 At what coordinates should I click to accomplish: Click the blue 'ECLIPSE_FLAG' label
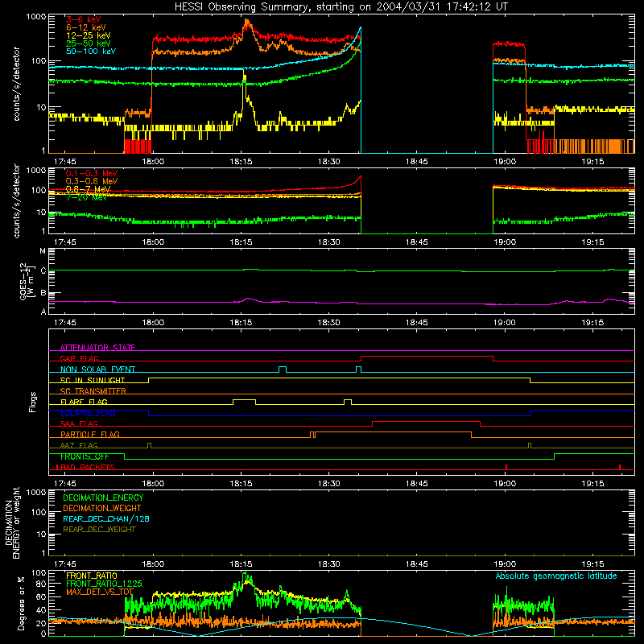click(88, 413)
